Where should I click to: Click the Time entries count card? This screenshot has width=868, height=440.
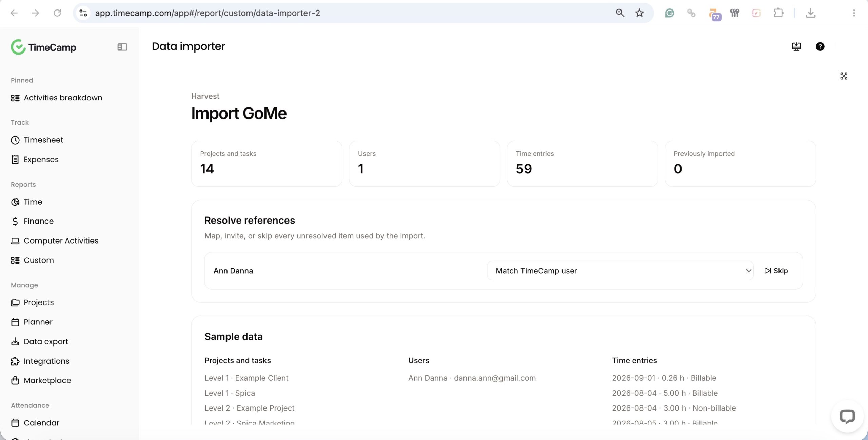pyautogui.click(x=582, y=164)
